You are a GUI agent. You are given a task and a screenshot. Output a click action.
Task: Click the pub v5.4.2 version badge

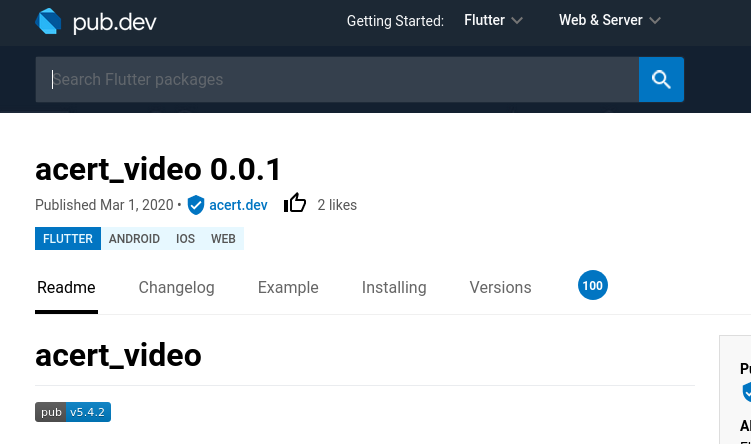73,412
